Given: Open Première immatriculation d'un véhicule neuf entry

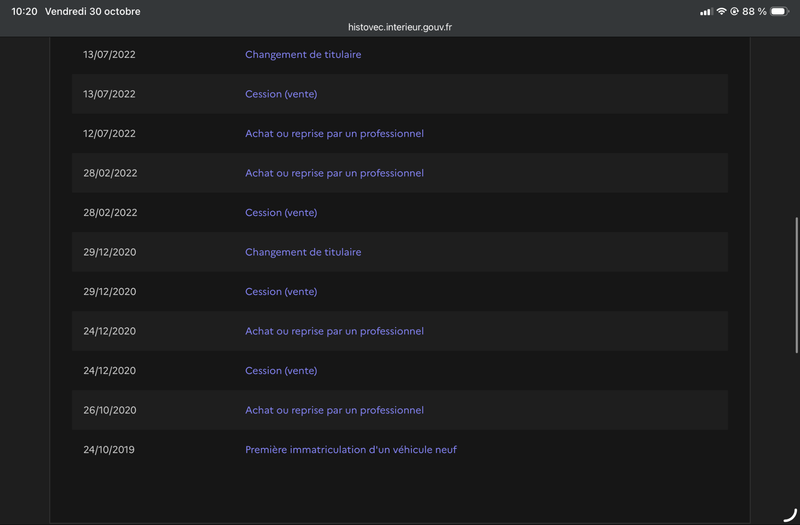Looking at the screenshot, I should pos(351,450).
